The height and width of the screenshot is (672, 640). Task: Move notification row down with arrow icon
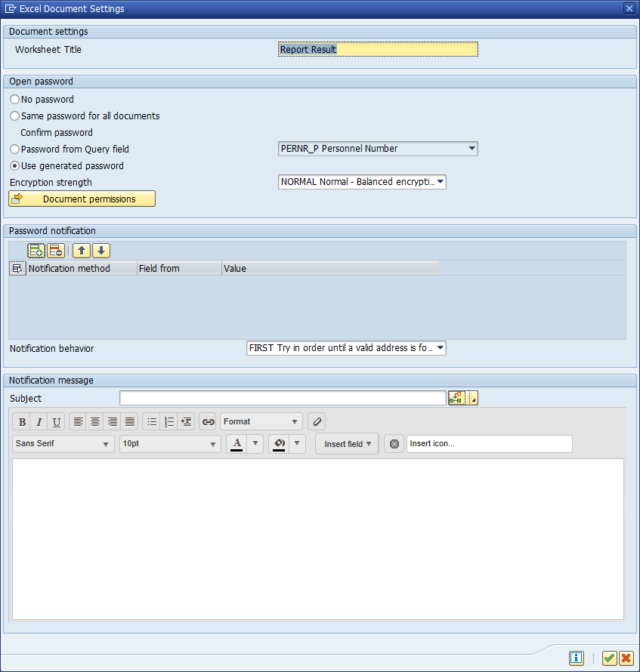pos(101,250)
